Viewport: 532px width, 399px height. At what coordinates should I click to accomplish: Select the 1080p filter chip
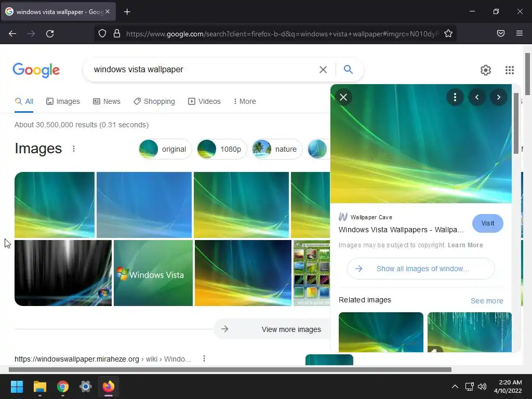221,149
